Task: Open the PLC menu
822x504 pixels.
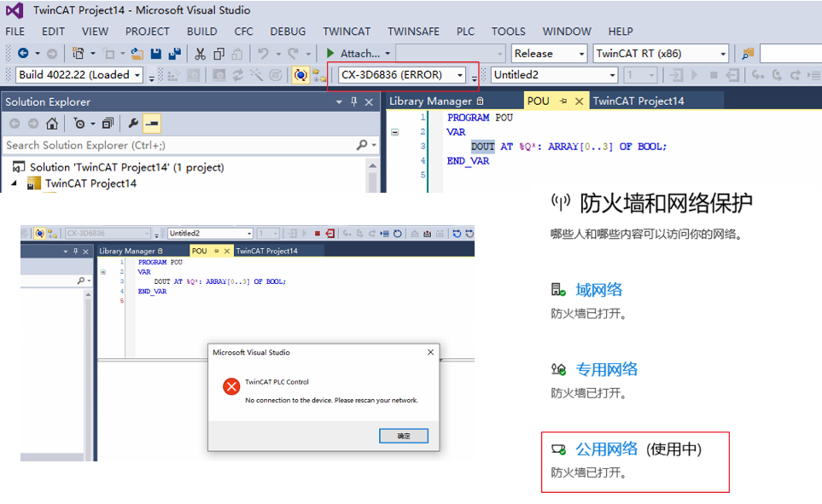Action: click(x=465, y=32)
